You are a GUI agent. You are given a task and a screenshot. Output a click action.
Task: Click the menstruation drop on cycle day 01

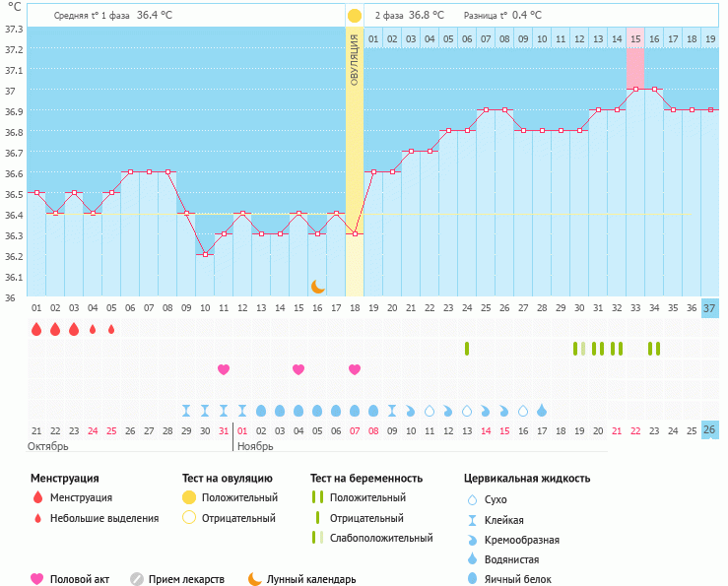[x=36, y=329]
